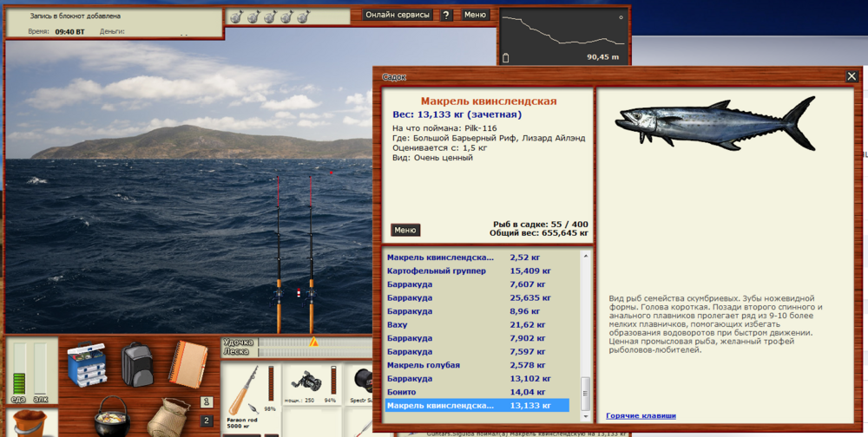Viewport: 868px width, 437px height.
Task: Switch to rod slot 2
Action: point(207,421)
